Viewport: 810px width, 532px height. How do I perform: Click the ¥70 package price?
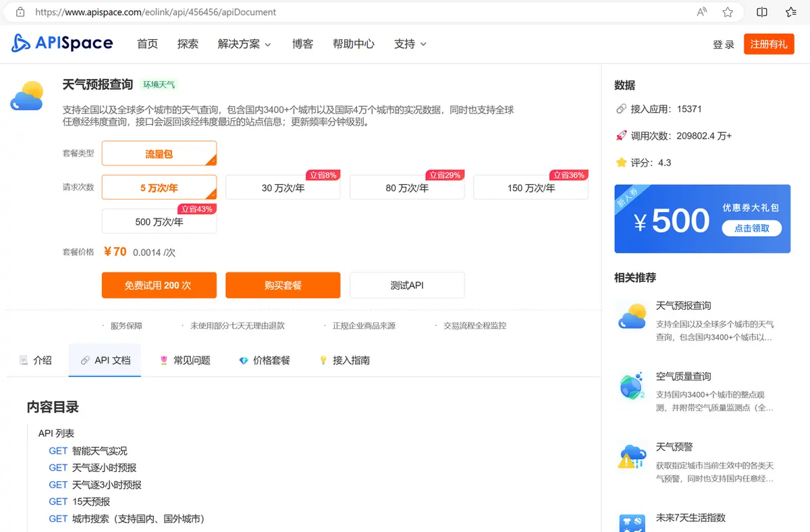tap(115, 252)
